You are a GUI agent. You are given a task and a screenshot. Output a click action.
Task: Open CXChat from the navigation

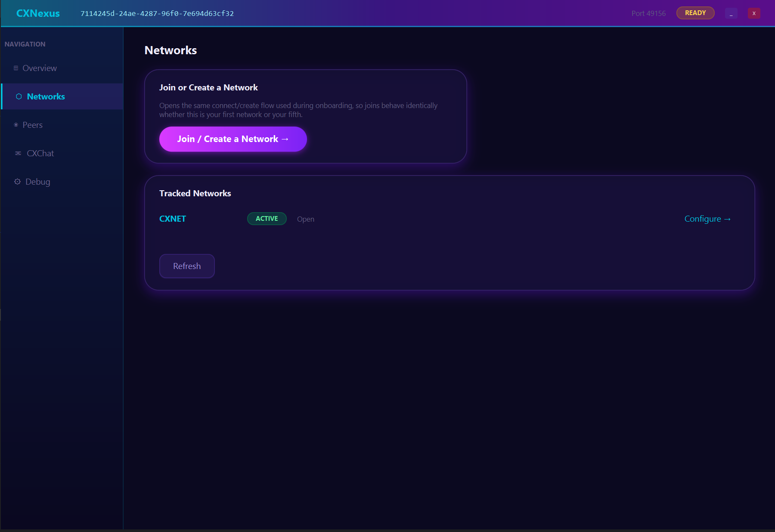(62, 153)
